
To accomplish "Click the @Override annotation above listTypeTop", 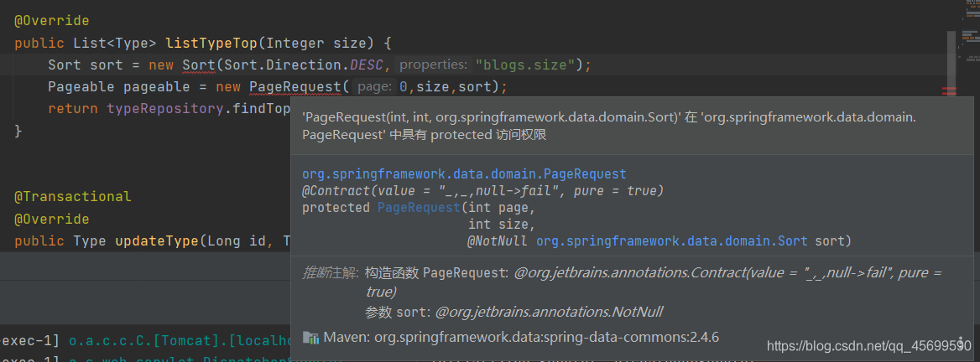I will tap(52, 21).
